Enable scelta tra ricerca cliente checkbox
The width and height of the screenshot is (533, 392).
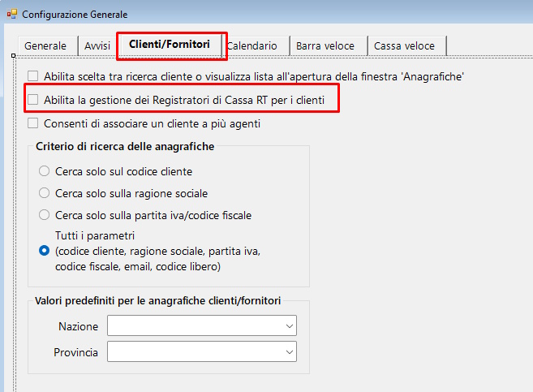(33, 76)
